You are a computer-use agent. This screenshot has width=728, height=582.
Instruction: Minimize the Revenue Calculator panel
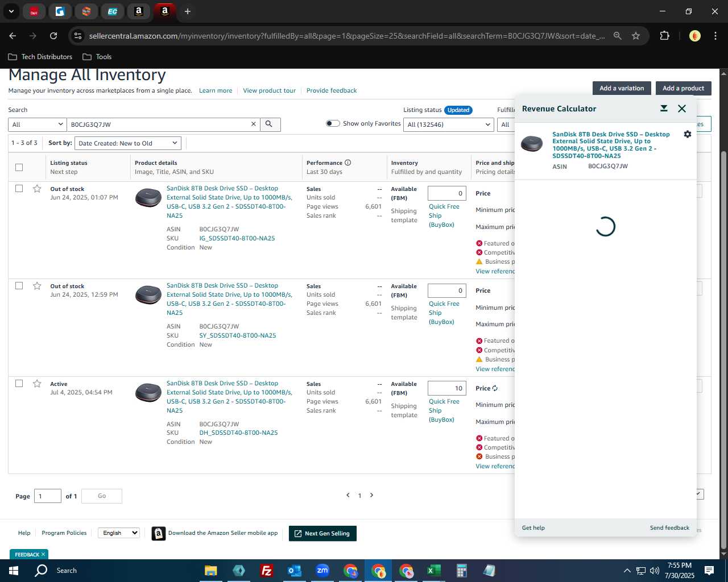664,109
